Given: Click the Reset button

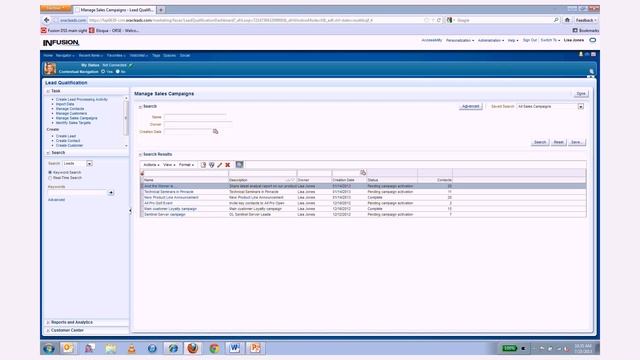Looking at the screenshot, I should pos(558,142).
